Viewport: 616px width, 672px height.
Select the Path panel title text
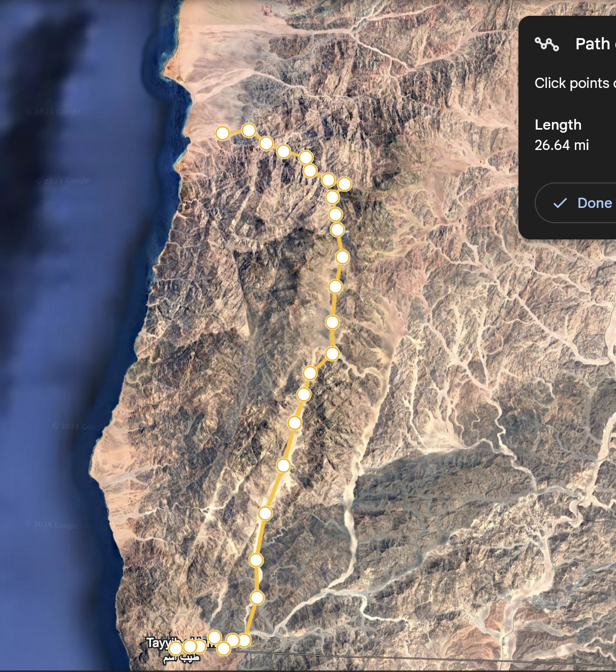[x=593, y=44]
